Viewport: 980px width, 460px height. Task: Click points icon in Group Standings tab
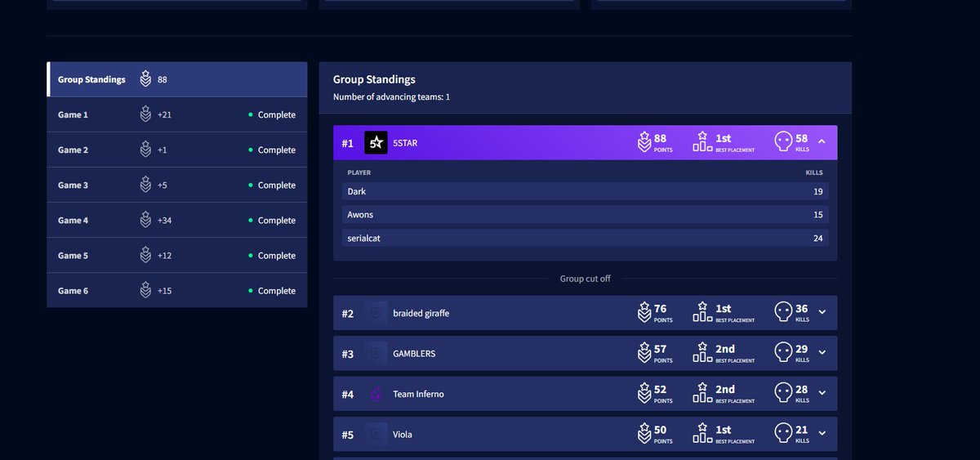click(145, 78)
